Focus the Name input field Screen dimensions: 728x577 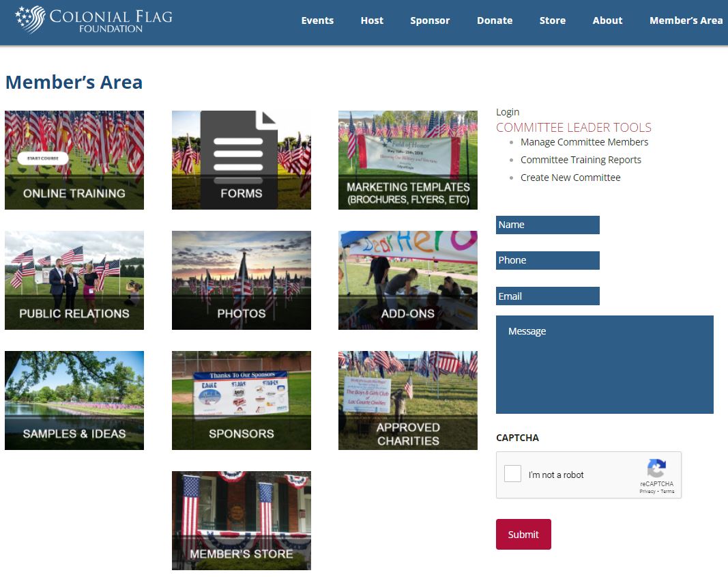coord(548,225)
